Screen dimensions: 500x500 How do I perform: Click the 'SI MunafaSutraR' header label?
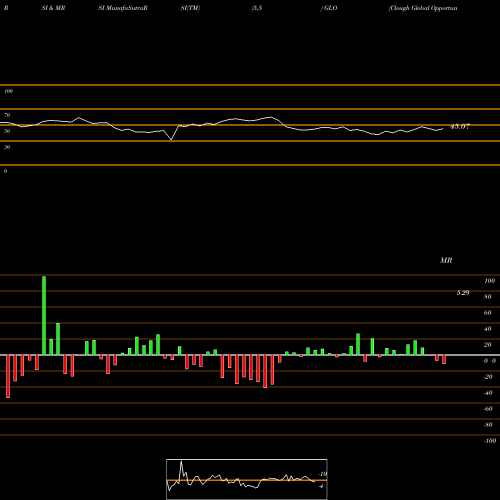click(x=123, y=8)
